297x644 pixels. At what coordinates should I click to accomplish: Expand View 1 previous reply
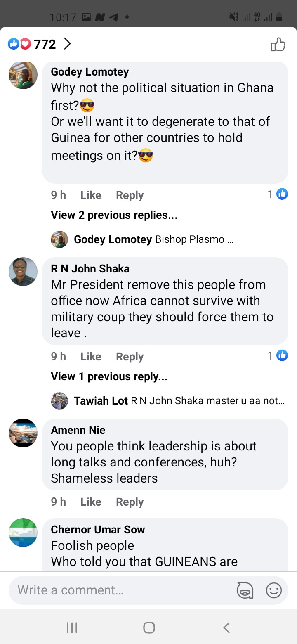(x=109, y=376)
